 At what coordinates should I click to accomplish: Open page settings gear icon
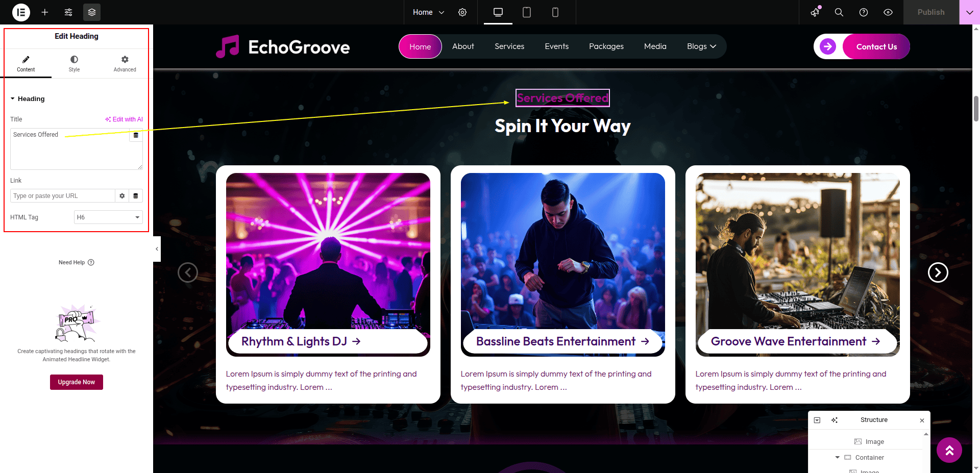[x=462, y=12]
